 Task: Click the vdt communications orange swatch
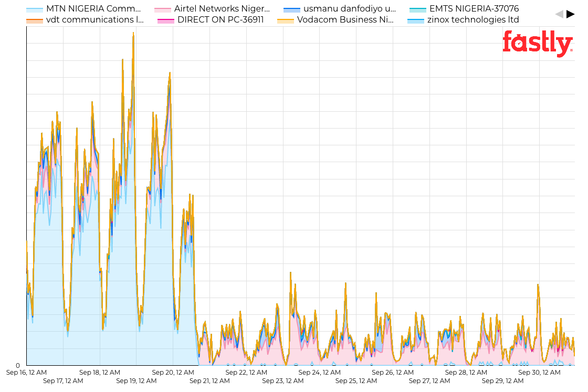coord(35,21)
